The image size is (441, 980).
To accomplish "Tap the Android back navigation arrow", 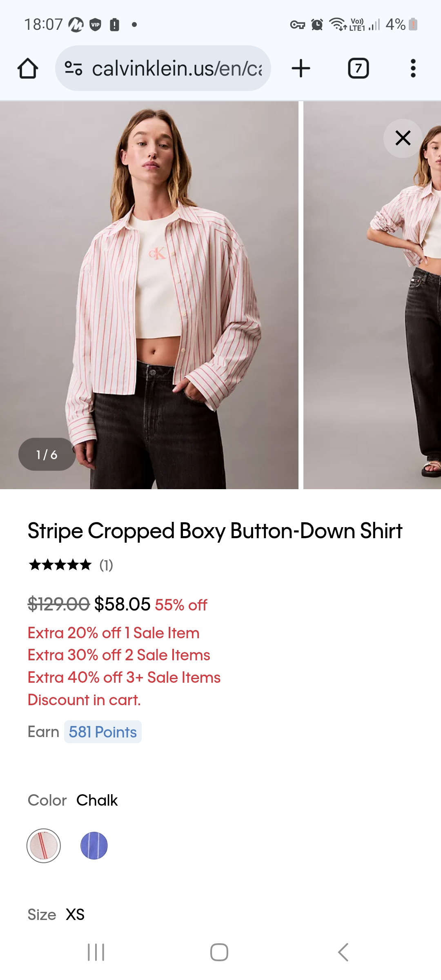I will [343, 952].
